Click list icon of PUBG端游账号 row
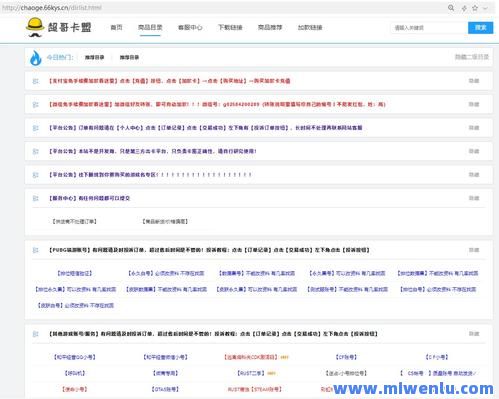This screenshot has height=399, width=499. [36, 250]
